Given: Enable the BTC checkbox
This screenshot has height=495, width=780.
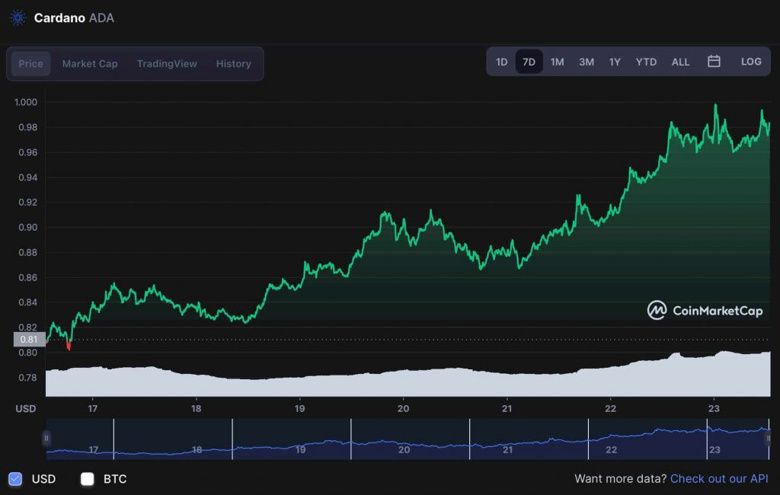Looking at the screenshot, I should tap(88, 479).
